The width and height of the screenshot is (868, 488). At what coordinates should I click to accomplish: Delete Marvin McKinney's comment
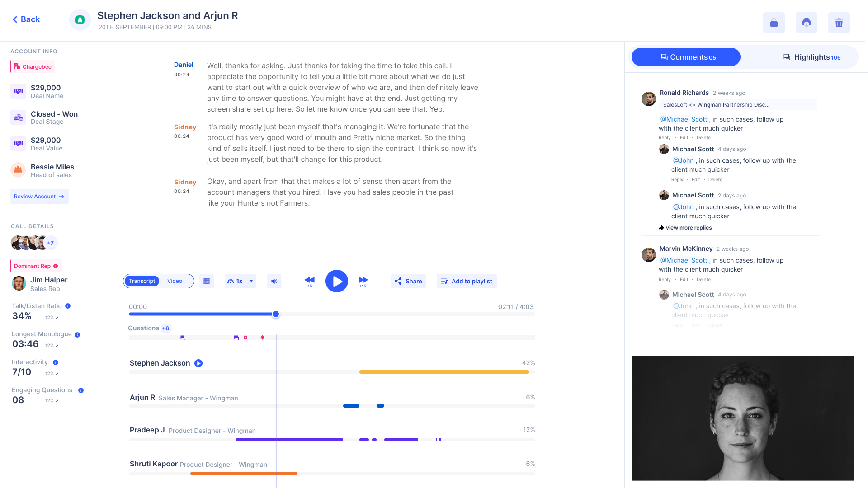pyautogui.click(x=703, y=280)
